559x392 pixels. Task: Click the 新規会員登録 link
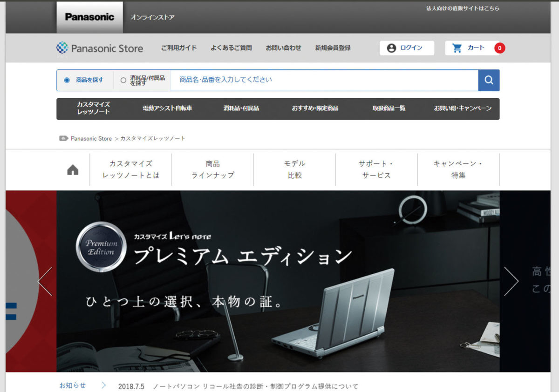point(333,48)
